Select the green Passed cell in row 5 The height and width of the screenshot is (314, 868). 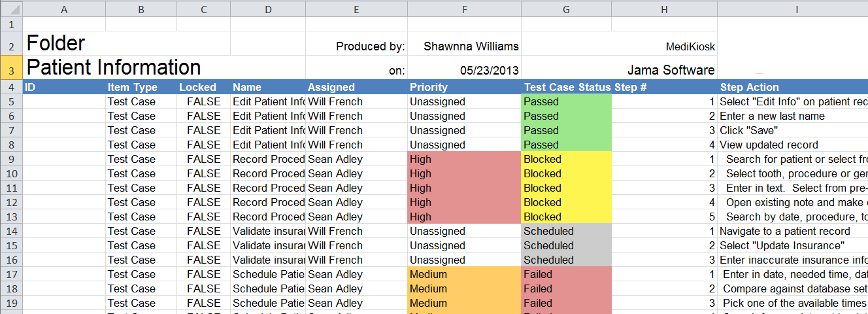566,101
